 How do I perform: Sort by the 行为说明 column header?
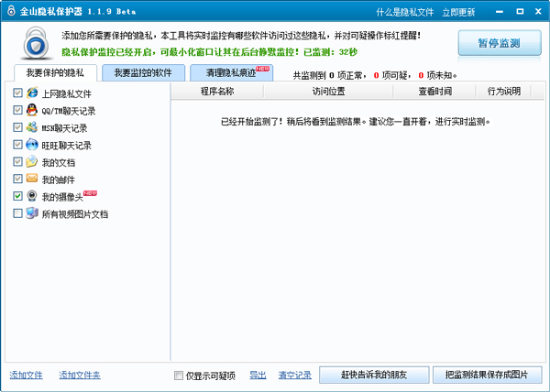(x=503, y=92)
